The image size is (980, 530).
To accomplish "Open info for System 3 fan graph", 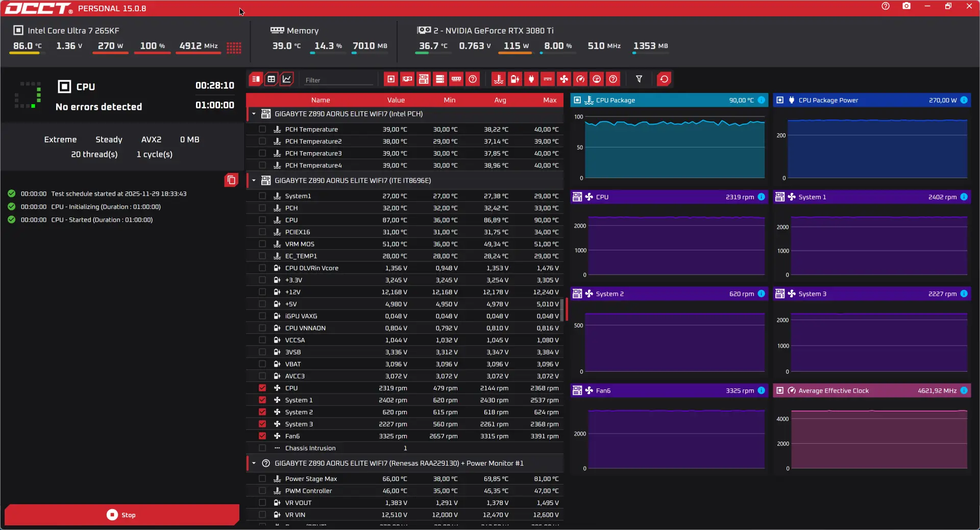I will (x=964, y=294).
